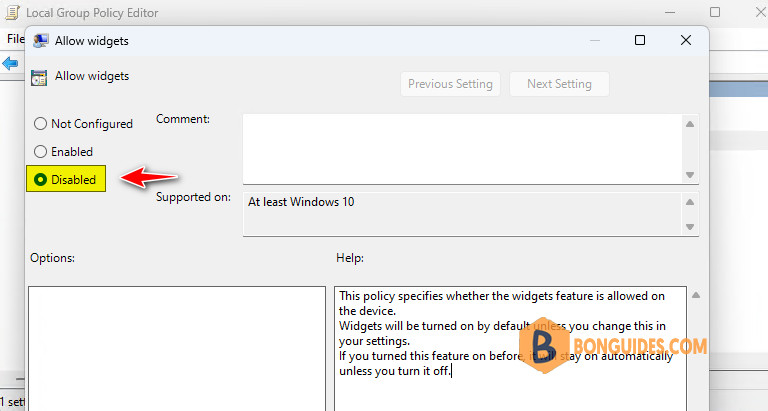
Task: Click Supported on scroll up arrow
Action: [690, 202]
